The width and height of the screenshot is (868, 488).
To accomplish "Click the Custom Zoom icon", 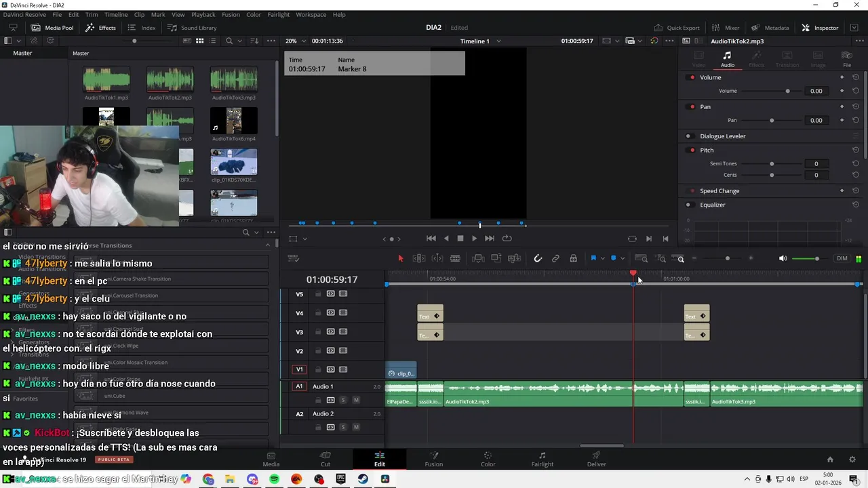I will click(679, 258).
